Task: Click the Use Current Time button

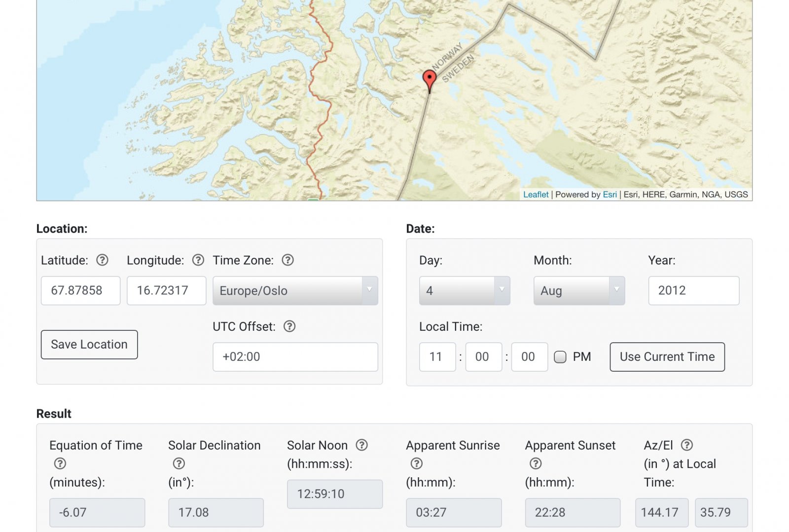Action: (x=667, y=357)
